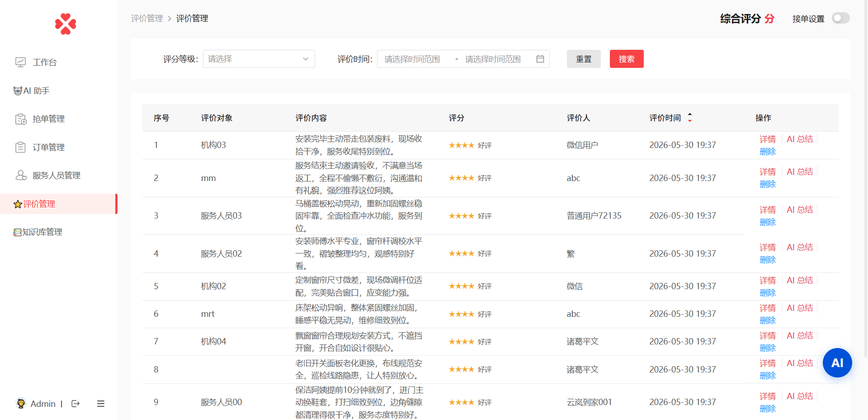Click the 知识库管理 book icon
This screenshot has width=868, height=420.
17,232
